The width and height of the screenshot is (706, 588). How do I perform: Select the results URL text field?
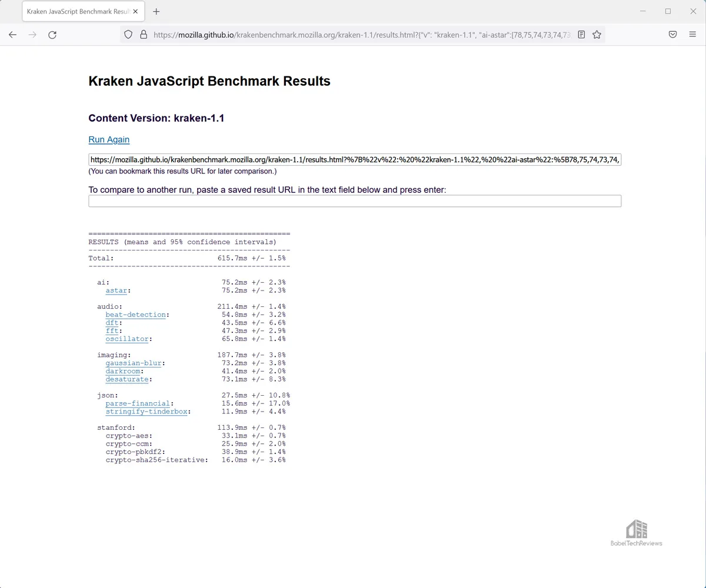355,160
